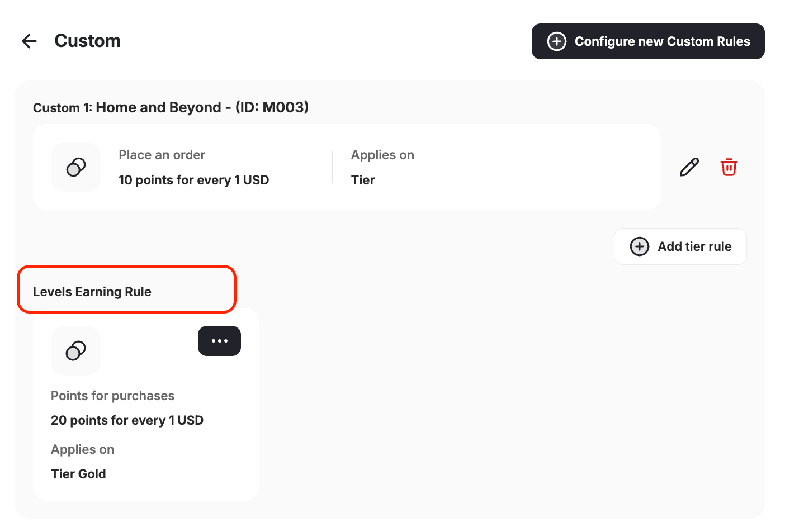The height and width of the screenshot is (532, 785).
Task: Click the Levels Earning Rule heading
Action: 92,292
